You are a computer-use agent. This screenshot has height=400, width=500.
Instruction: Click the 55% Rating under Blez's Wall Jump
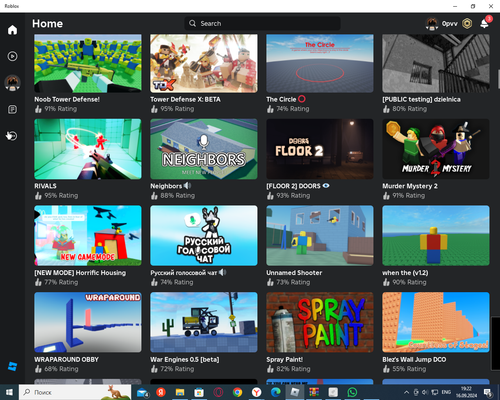coord(409,369)
